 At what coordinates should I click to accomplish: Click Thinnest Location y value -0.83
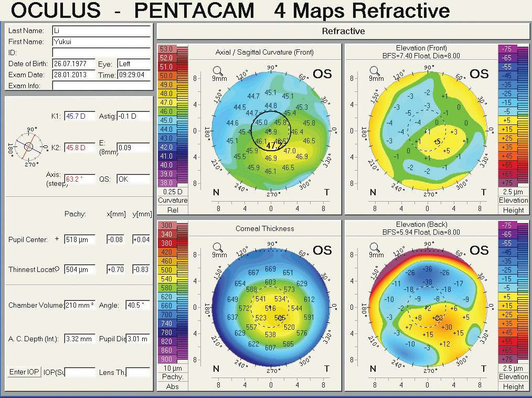coord(141,270)
